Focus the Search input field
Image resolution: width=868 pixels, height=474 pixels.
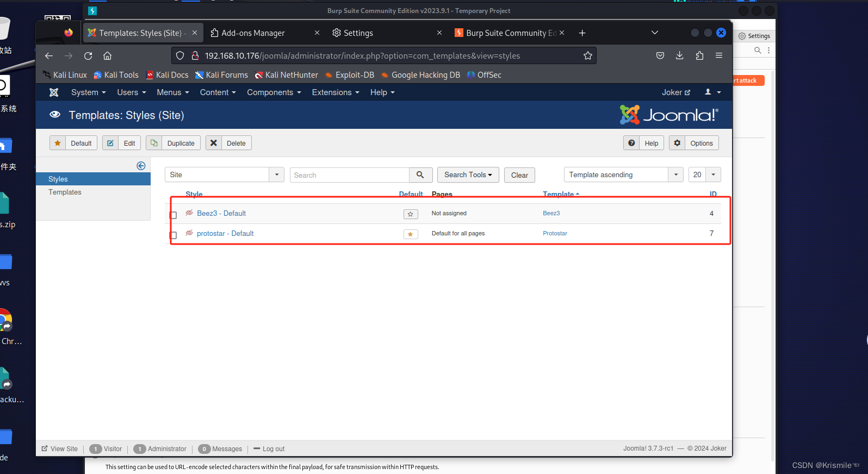tap(350, 175)
